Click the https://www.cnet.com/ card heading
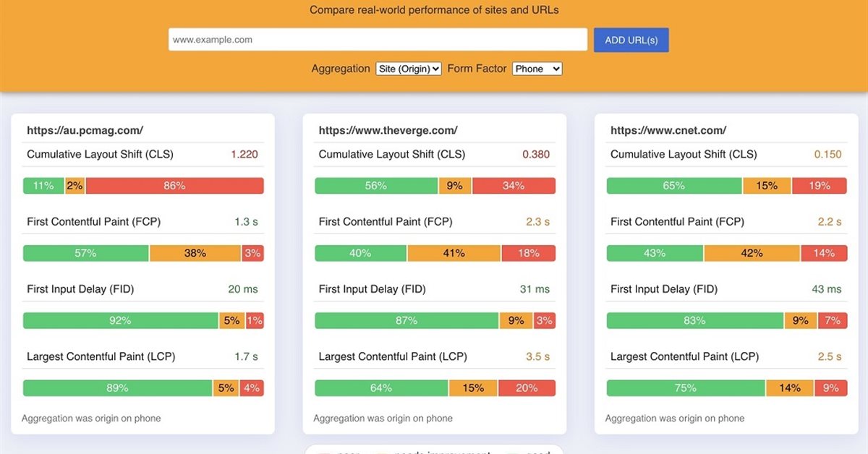The image size is (868, 454). point(668,131)
